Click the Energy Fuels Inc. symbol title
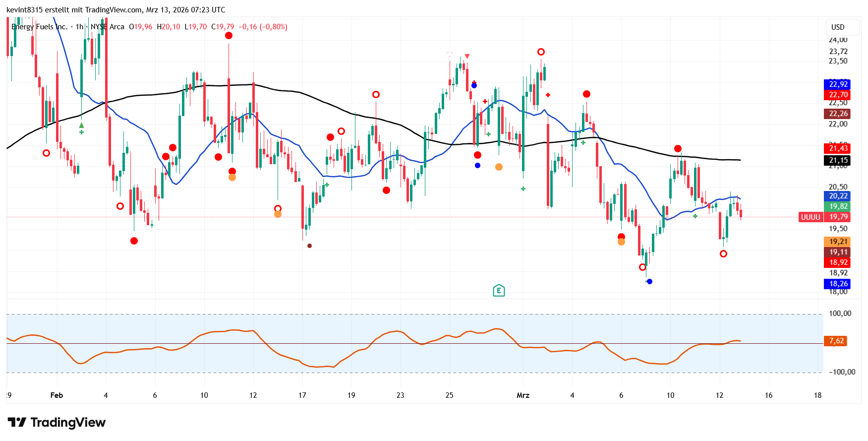The height and width of the screenshot is (441, 868). tap(39, 27)
